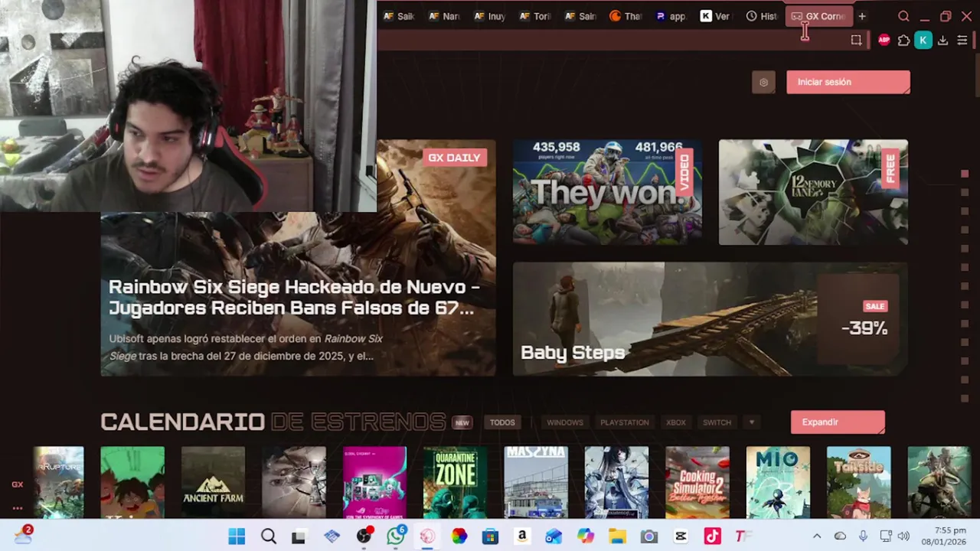
Task: Open the Quarantine Zone game cover
Action: pyautogui.click(x=456, y=482)
